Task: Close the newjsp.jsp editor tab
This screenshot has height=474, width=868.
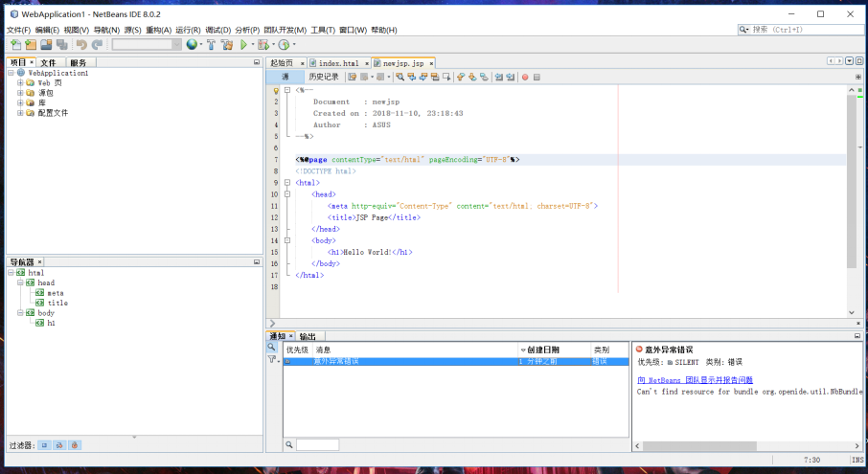Action: coord(431,63)
